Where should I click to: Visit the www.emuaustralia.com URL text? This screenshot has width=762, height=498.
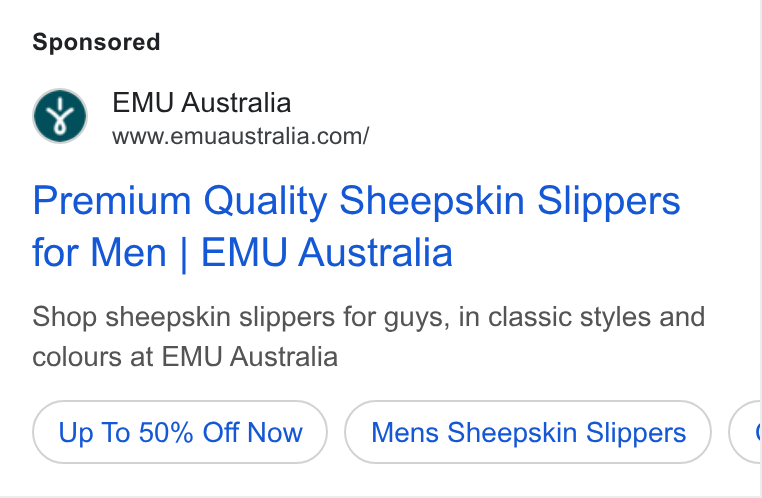pos(241,137)
